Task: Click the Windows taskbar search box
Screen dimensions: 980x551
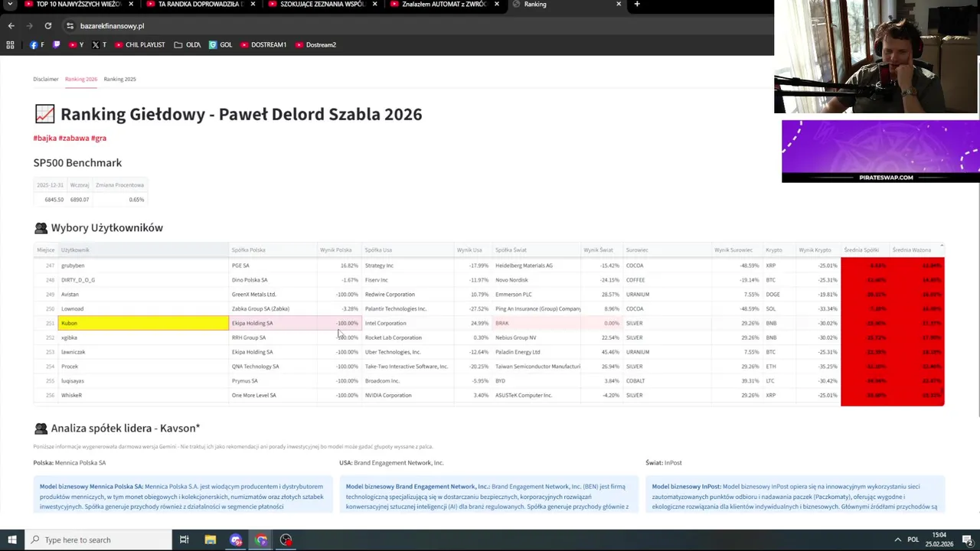Action: point(98,540)
